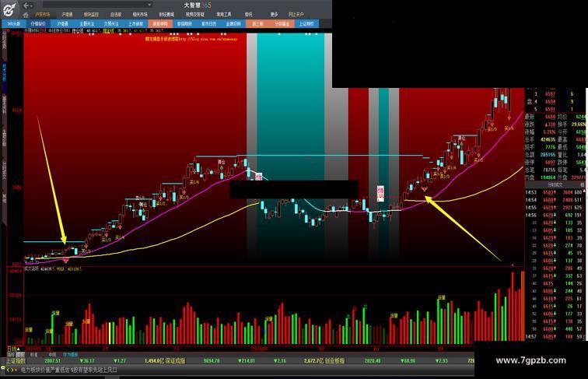Open the 自选股 menu
Viewport: 588px width, 379px height.
pyautogui.click(x=116, y=14)
